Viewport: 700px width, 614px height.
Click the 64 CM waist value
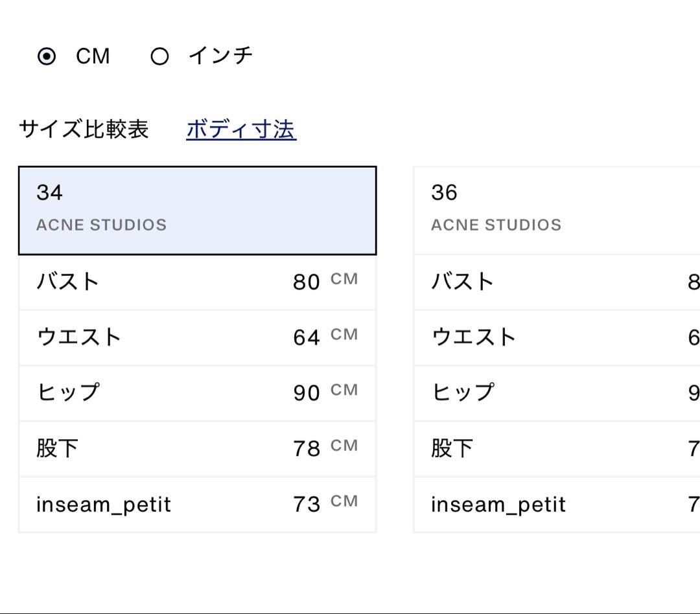[x=323, y=337]
